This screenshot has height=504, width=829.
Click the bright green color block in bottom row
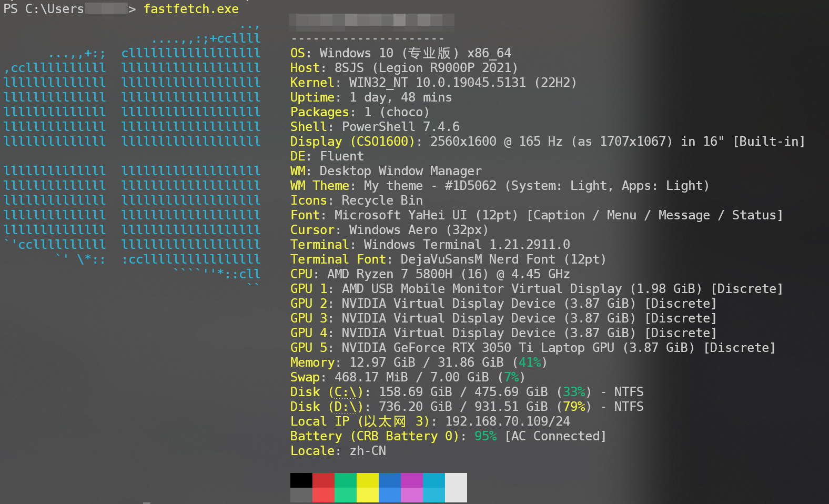[346, 495]
